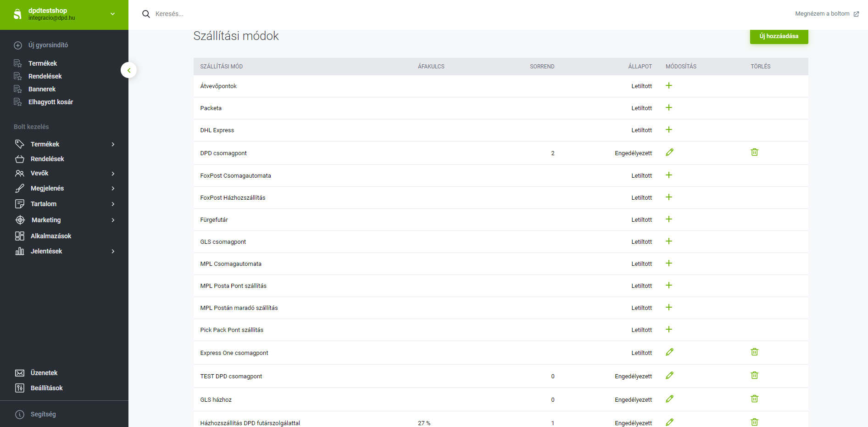This screenshot has height=427, width=868.
Task: Open the Alkalmazások menu item
Action: 51,236
